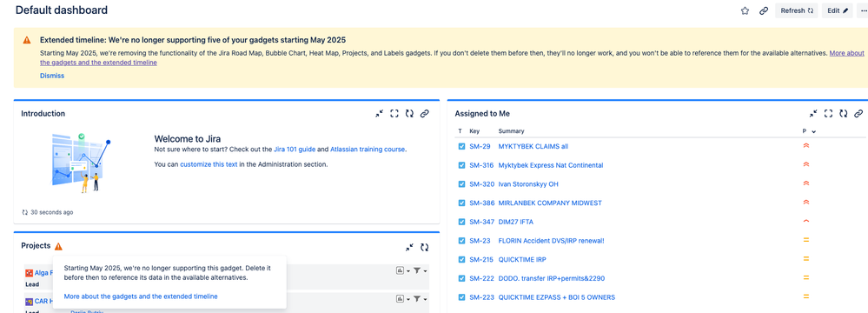Refresh the Assigned to Me gadget
This screenshot has width=868, height=313.
click(x=843, y=114)
